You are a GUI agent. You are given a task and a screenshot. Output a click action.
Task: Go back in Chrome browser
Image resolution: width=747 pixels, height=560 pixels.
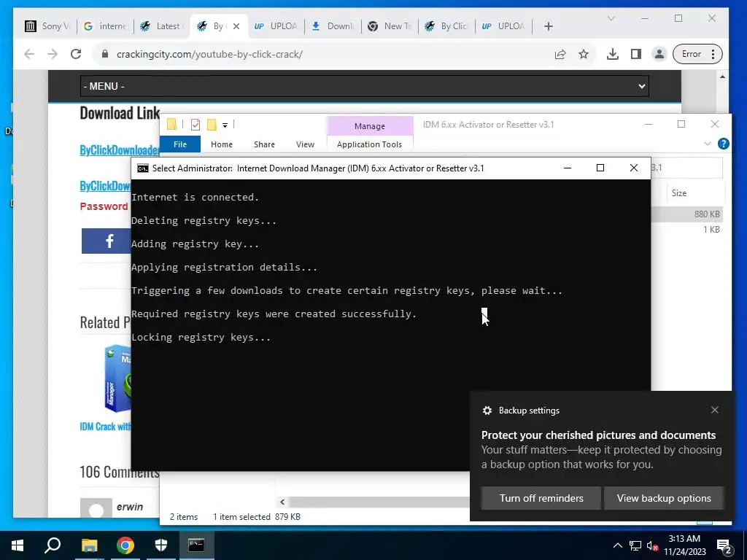(29, 54)
